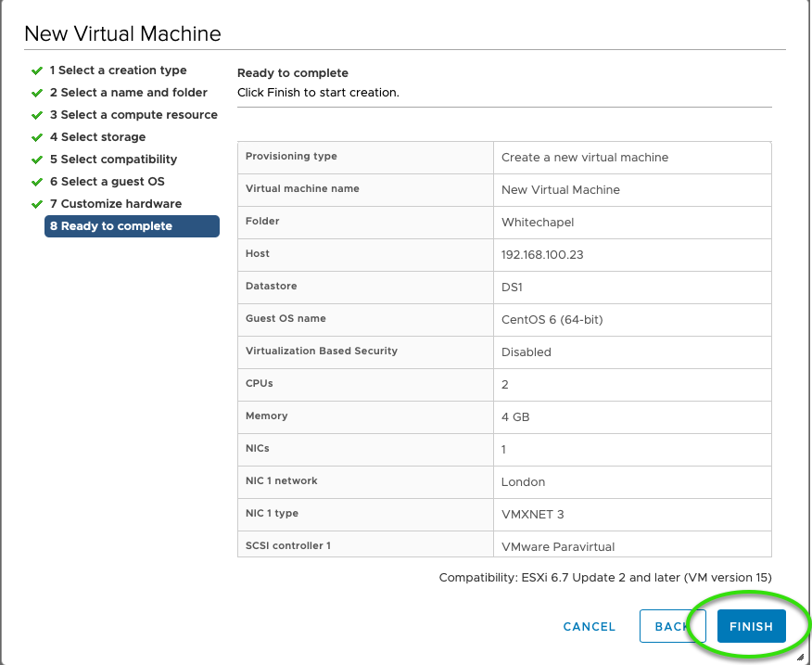Click the NIC 1 network London cell
This screenshot has width=812, height=665.
[632, 482]
